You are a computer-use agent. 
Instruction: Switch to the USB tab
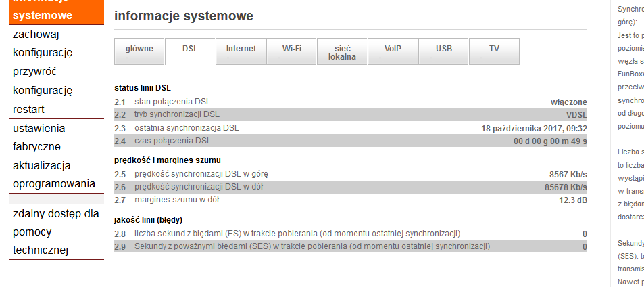443,49
